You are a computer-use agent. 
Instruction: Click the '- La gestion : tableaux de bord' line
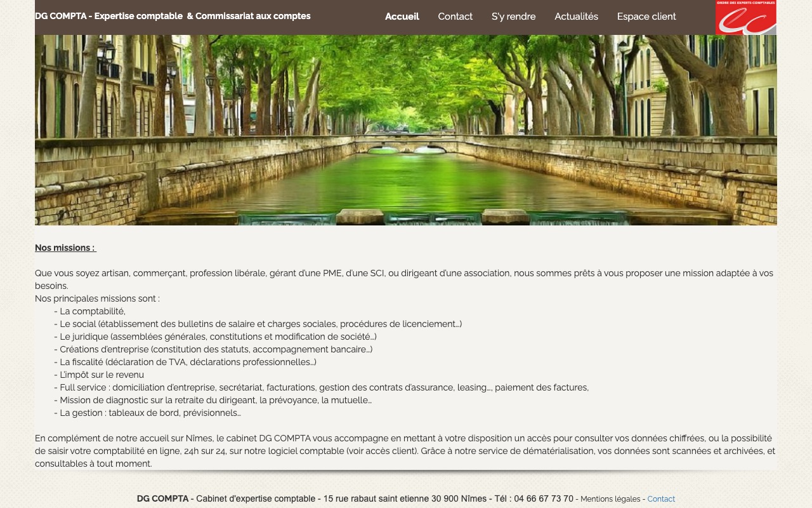[x=147, y=413]
